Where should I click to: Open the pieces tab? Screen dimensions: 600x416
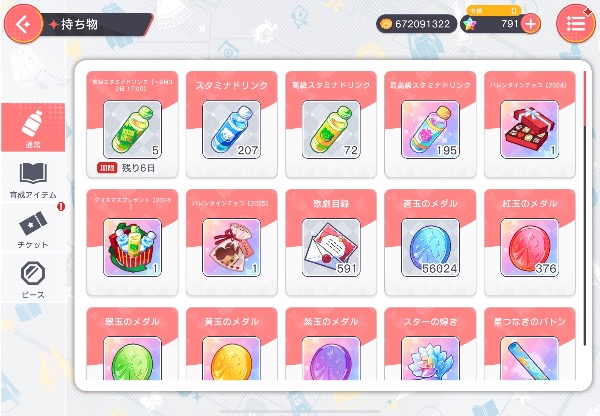[x=33, y=279]
